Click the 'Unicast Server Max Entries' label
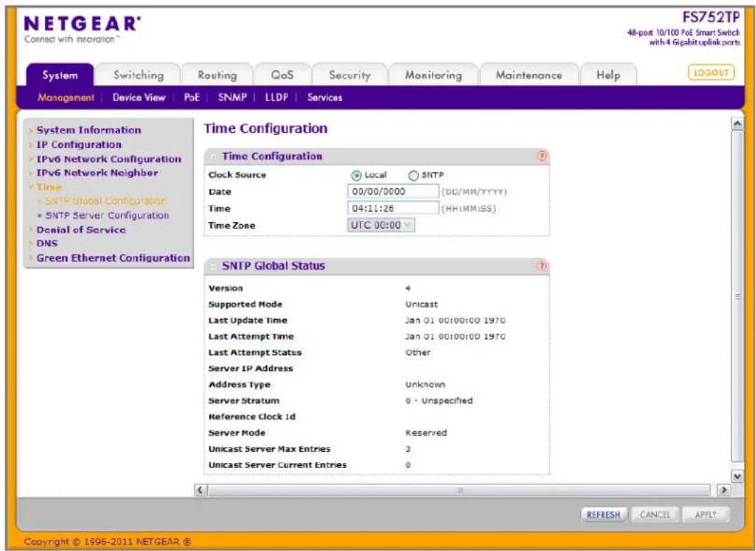Viewport: 756px width, 551px height. point(270,449)
